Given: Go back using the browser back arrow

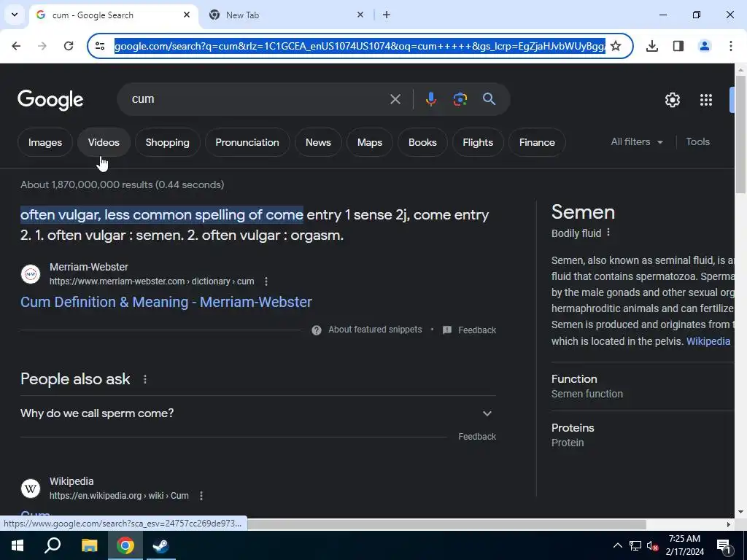Looking at the screenshot, I should [x=16, y=46].
